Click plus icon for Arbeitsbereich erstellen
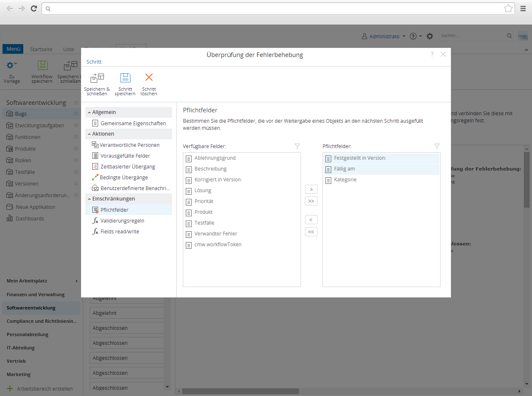This screenshot has height=396, width=532. pyautogui.click(x=10, y=389)
